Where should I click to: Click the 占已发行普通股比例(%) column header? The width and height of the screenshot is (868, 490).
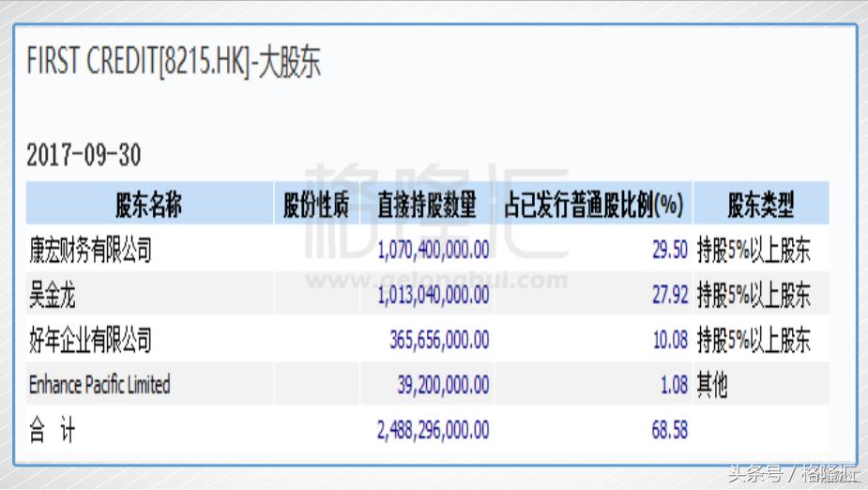593,205
